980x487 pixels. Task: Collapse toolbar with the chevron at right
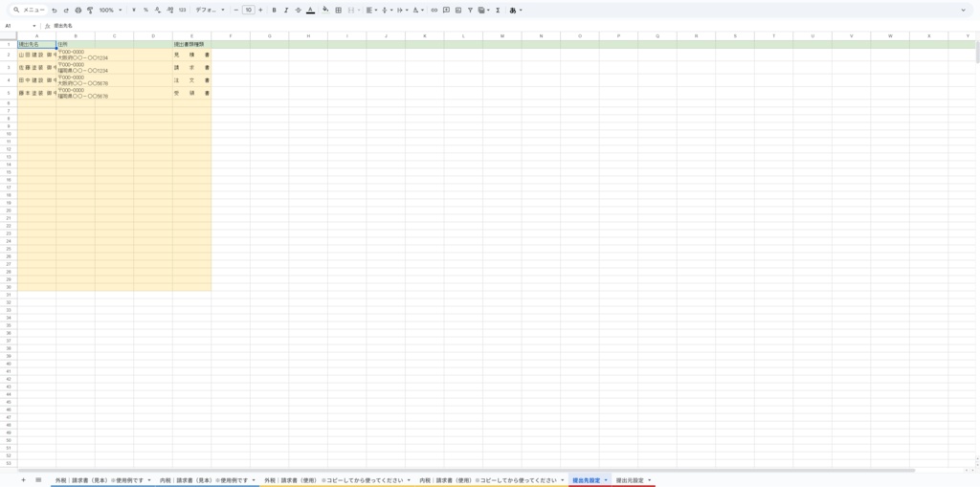(963, 10)
